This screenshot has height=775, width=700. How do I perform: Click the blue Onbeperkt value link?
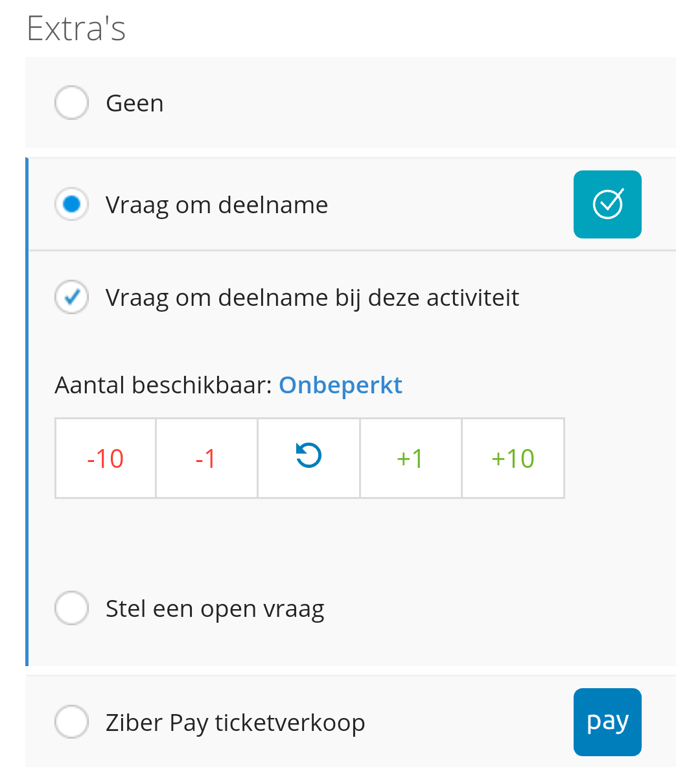click(341, 385)
